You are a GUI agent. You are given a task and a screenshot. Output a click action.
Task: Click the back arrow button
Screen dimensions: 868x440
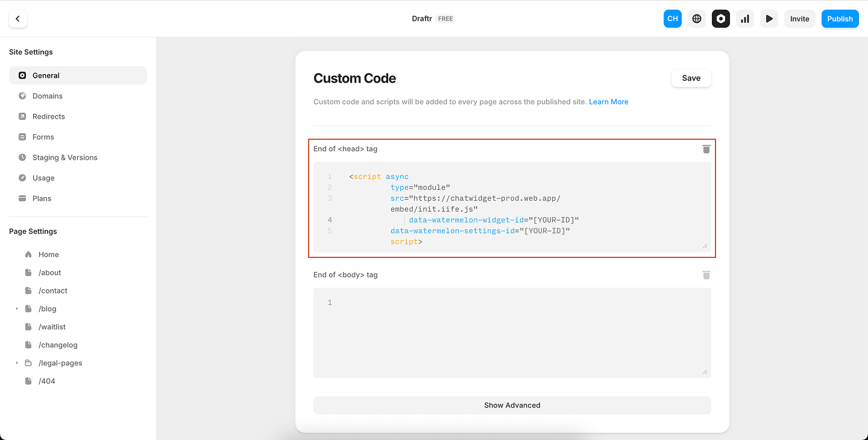[17, 19]
